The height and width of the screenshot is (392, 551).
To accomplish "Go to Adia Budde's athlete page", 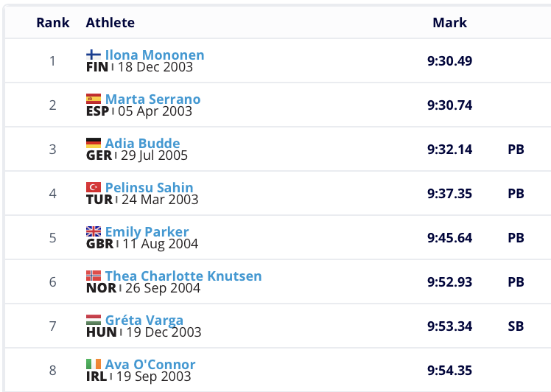I will pyautogui.click(x=142, y=144).
